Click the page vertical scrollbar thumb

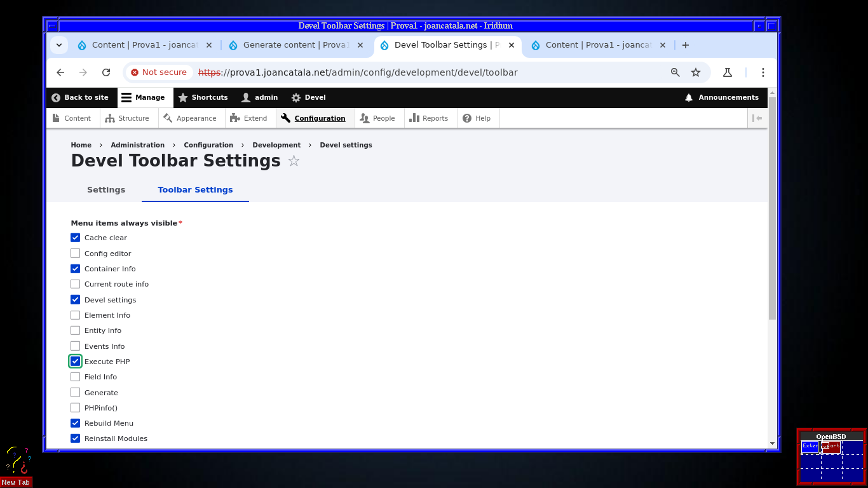click(772, 208)
